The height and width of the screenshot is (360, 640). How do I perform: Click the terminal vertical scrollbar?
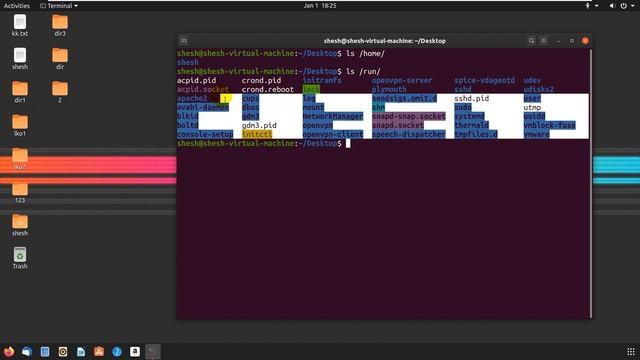pyautogui.click(x=591, y=183)
